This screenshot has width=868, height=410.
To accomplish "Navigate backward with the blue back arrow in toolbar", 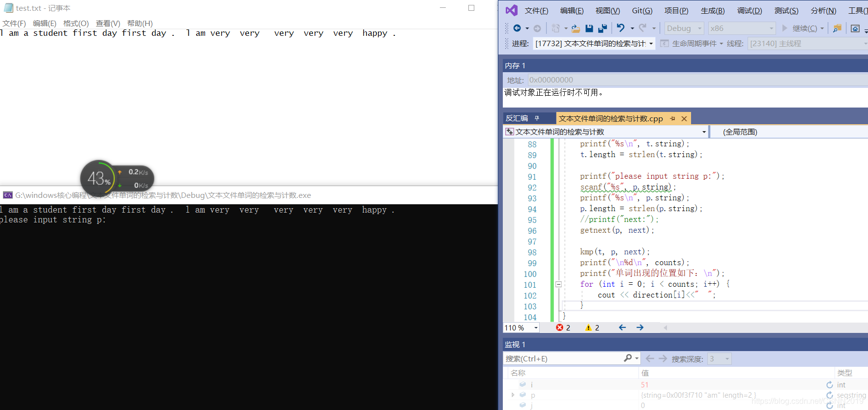I will [x=517, y=28].
